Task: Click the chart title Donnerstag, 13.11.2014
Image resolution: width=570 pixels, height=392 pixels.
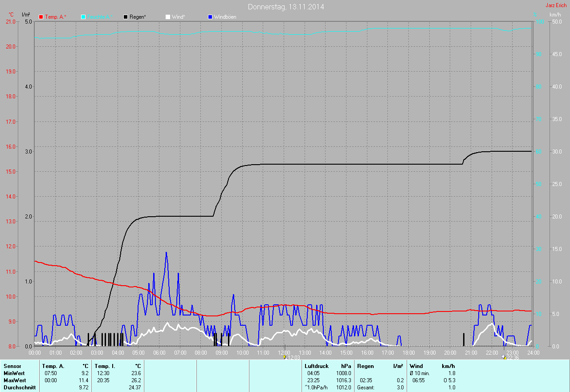Action: tap(286, 7)
